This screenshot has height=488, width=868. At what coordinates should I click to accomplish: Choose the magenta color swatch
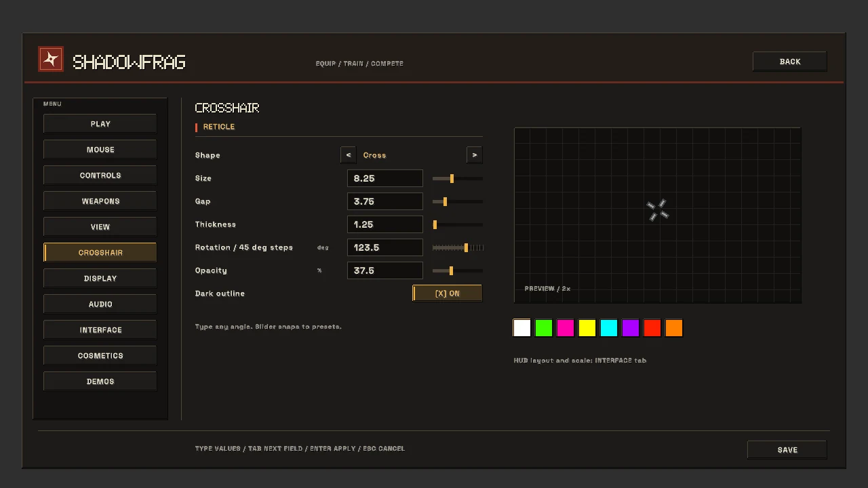(566, 328)
